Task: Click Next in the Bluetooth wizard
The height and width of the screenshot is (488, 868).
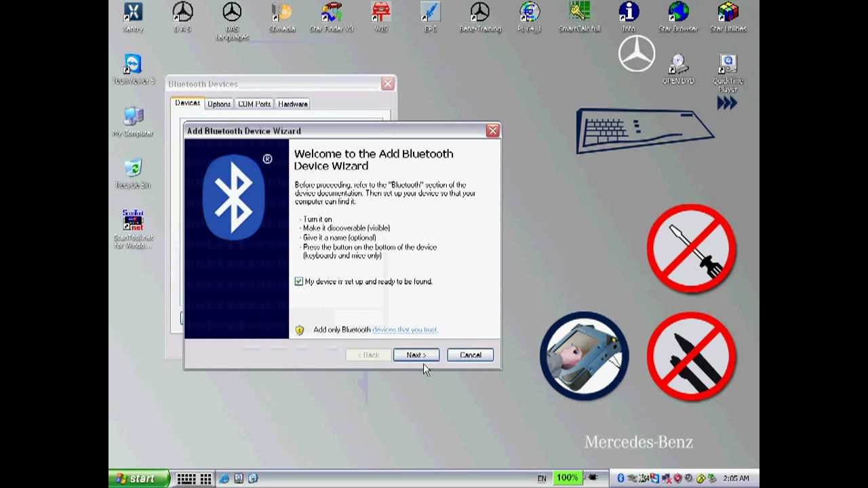Action: [416, 355]
